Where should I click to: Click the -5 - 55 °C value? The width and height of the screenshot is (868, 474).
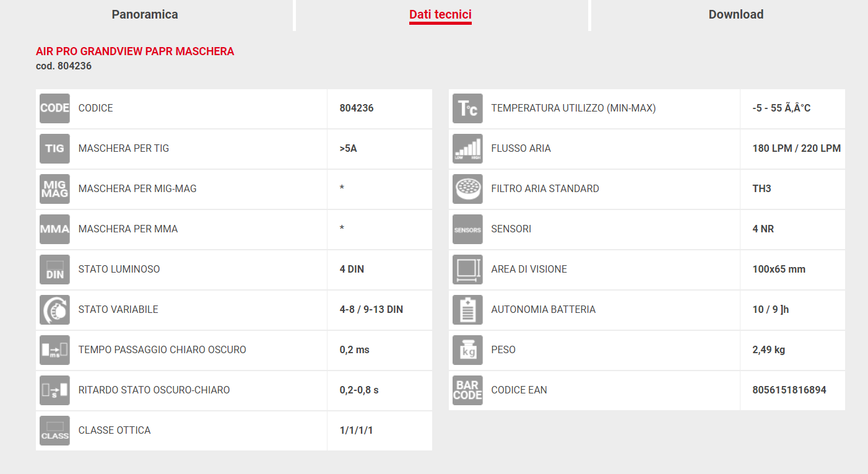point(781,108)
